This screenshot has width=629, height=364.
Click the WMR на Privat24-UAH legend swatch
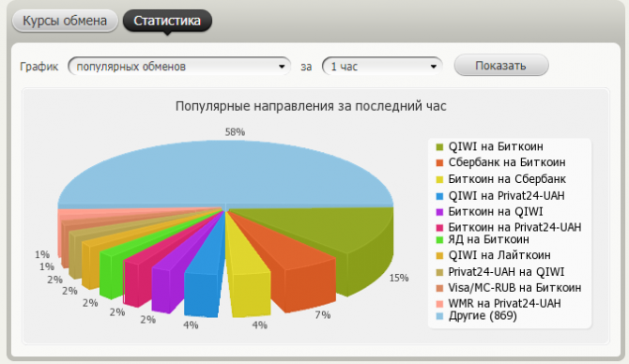[x=439, y=304]
